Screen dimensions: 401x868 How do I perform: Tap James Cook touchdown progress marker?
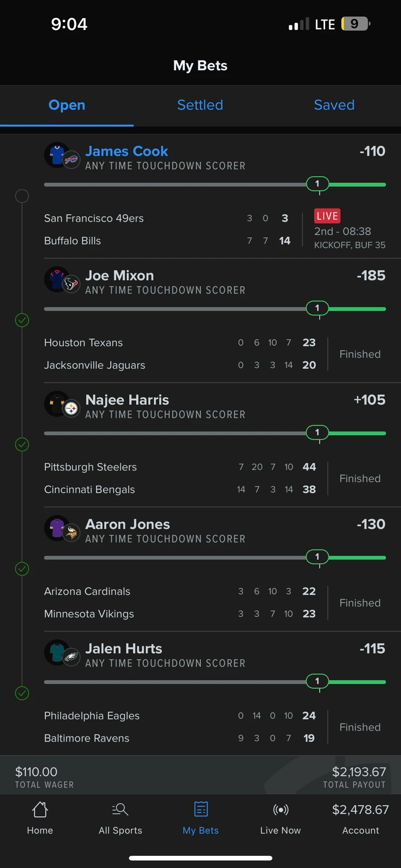(317, 184)
